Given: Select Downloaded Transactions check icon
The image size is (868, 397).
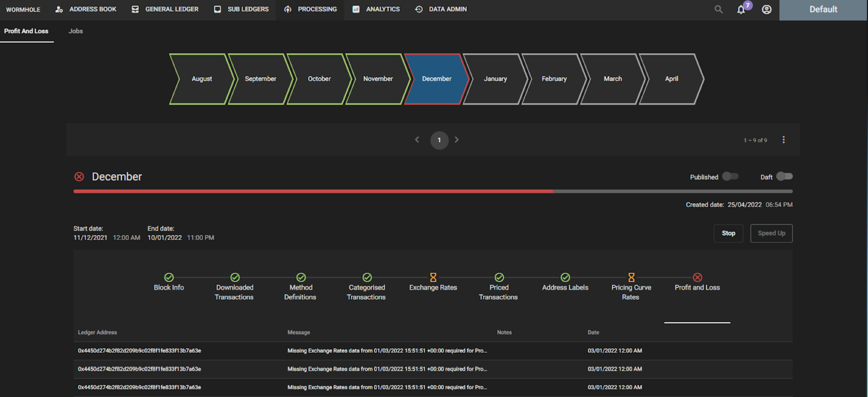Looking at the screenshot, I should click(x=235, y=277).
